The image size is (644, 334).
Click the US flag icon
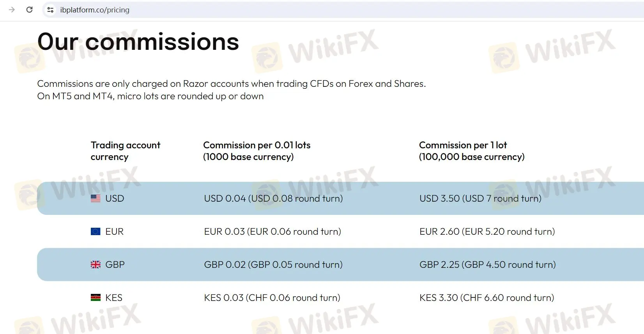click(96, 199)
